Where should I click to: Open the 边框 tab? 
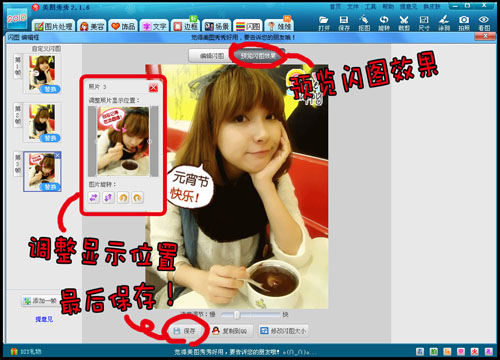(x=186, y=26)
